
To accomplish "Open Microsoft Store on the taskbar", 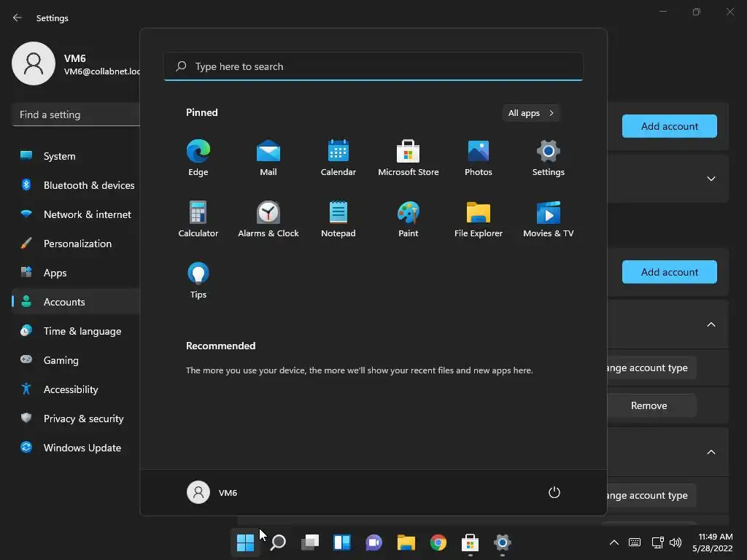I will coord(471,542).
